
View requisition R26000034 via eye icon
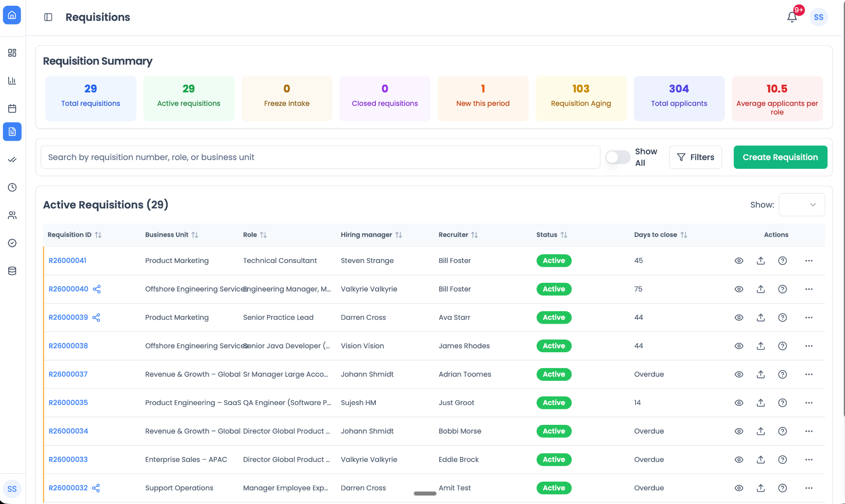click(x=739, y=431)
